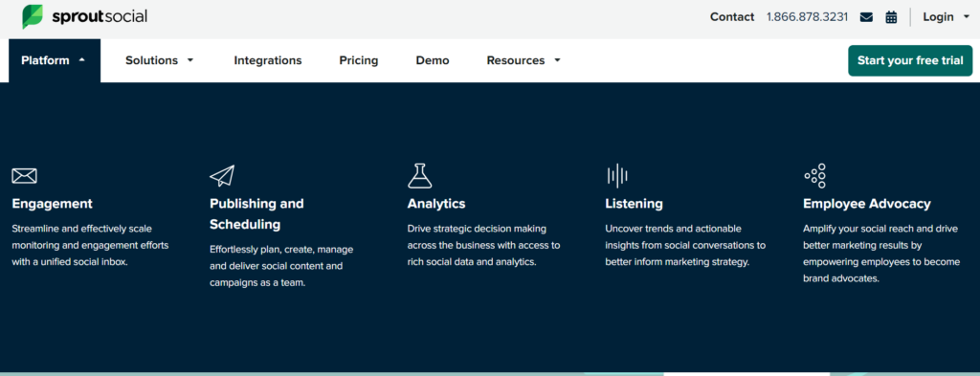Image resolution: width=980 pixels, height=376 pixels.
Task: Open the Demo page
Action: click(433, 60)
